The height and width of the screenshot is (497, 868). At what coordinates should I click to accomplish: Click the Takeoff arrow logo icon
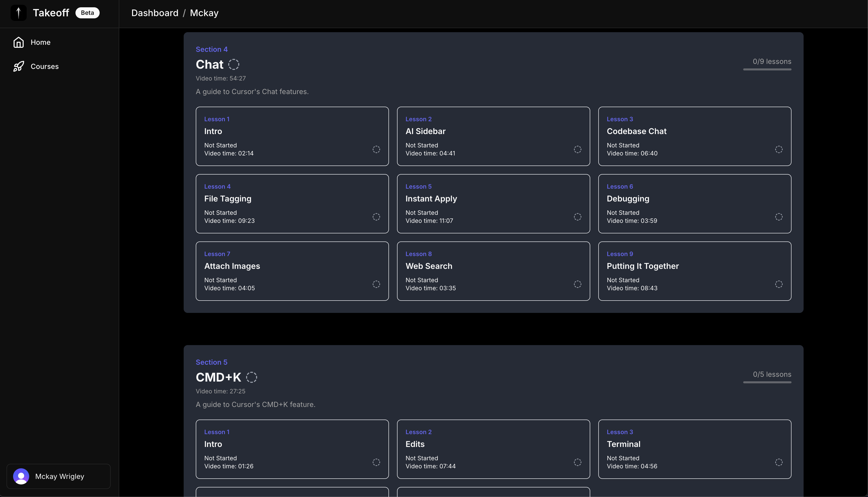click(18, 13)
